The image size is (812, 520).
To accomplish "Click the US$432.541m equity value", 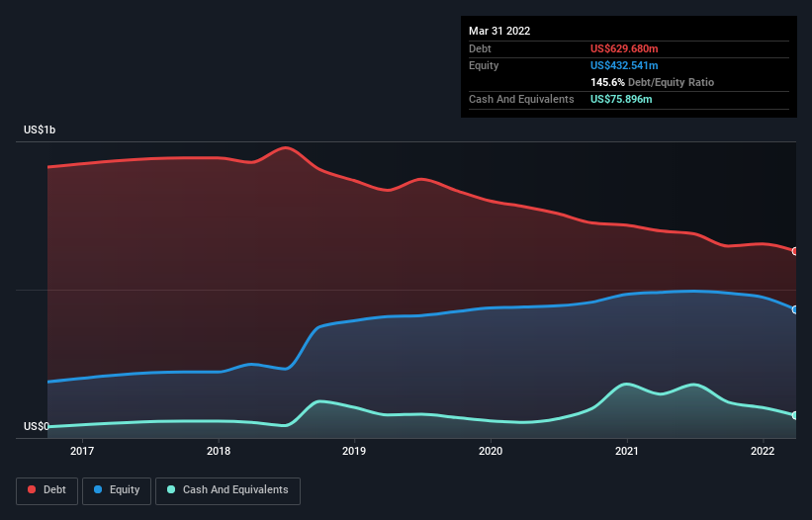I will click(x=624, y=65).
